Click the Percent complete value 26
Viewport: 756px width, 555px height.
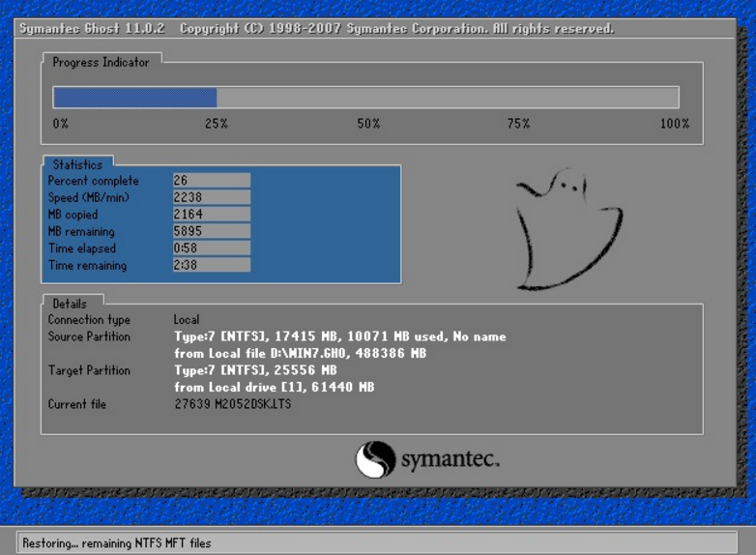tap(212, 181)
